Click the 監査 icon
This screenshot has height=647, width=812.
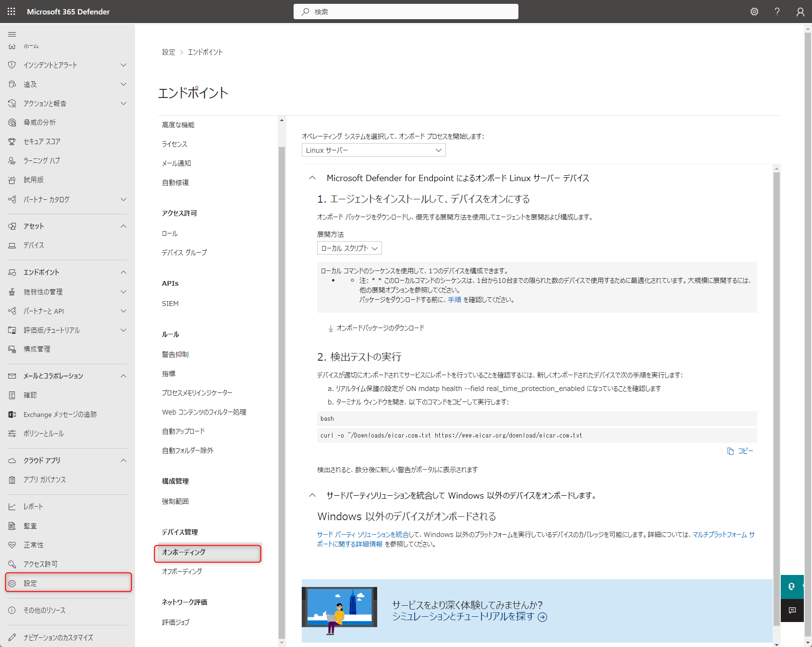tap(12, 526)
